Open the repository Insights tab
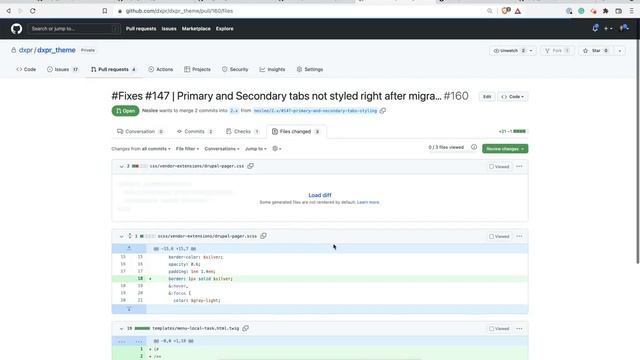The width and height of the screenshot is (640, 360). tap(272, 69)
